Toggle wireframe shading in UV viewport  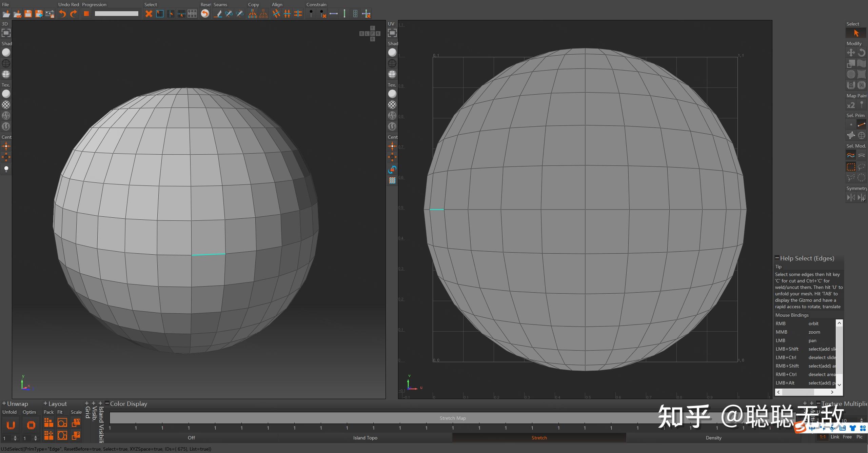pos(392,63)
